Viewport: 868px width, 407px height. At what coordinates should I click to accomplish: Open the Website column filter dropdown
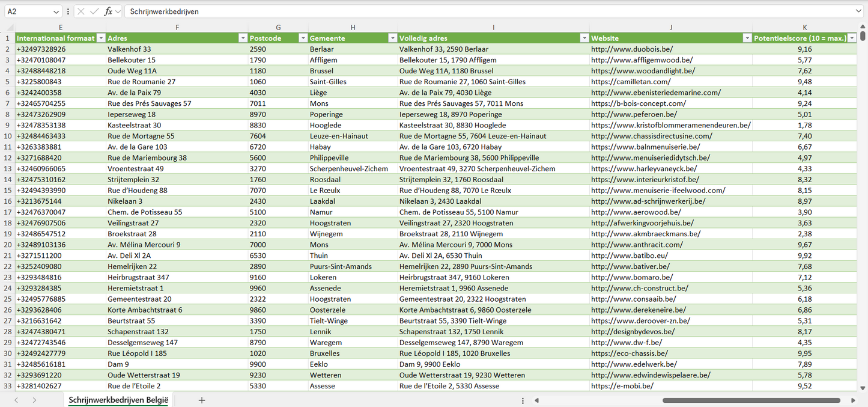click(747, 38)
